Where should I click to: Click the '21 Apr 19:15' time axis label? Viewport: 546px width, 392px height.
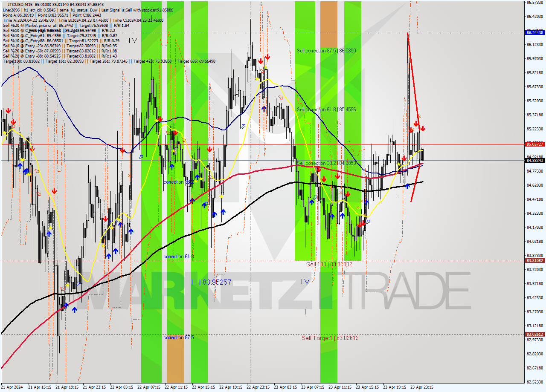67,387
